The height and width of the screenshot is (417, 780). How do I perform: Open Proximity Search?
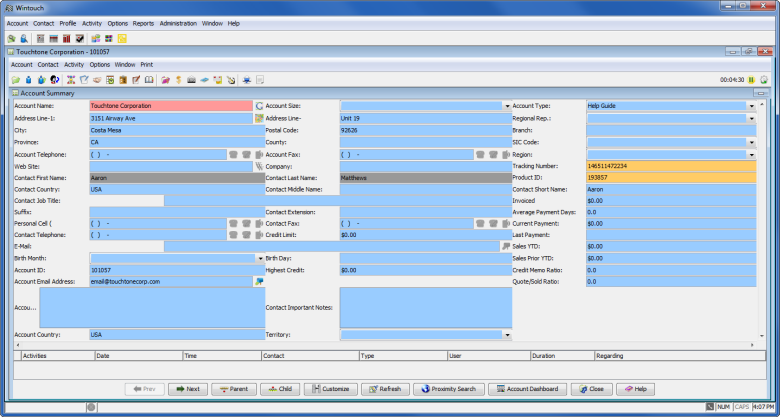pyautogui.click(x=449, y=389)
